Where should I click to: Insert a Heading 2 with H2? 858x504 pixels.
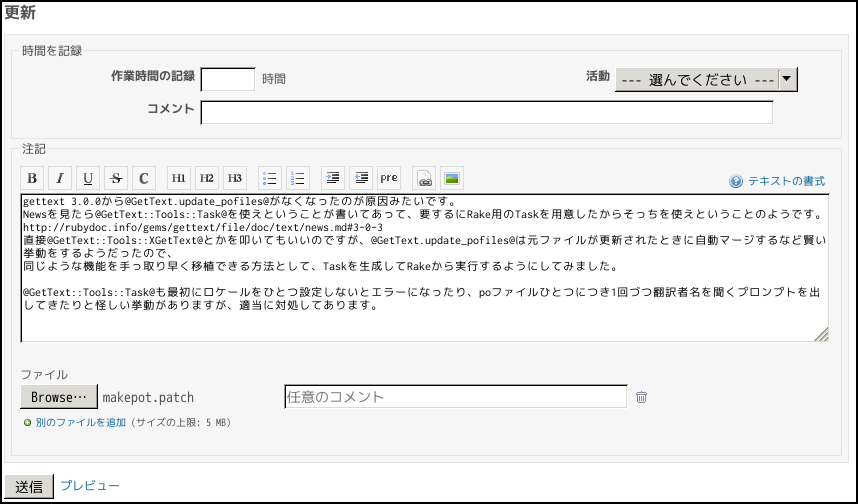tap(207, 178)
